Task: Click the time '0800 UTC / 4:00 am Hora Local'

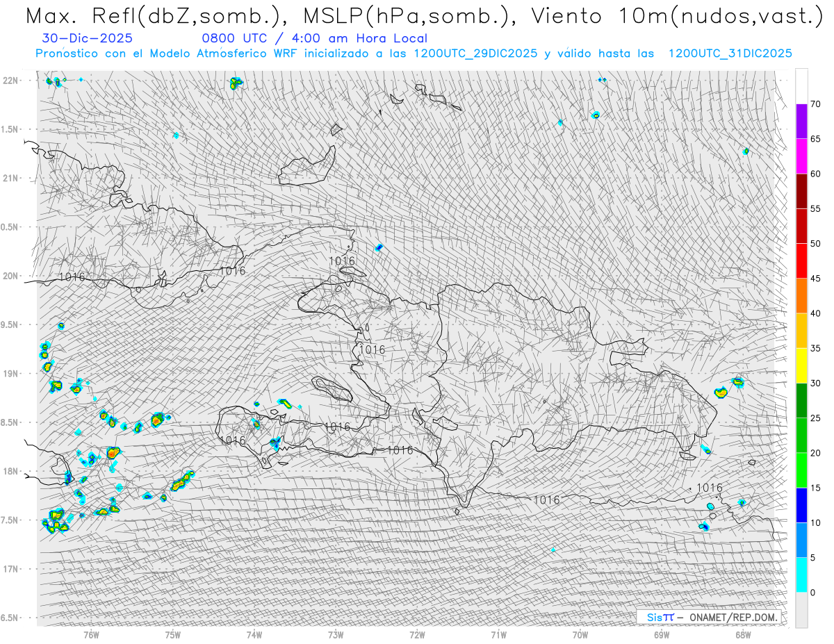Action: tap(314, 38)
